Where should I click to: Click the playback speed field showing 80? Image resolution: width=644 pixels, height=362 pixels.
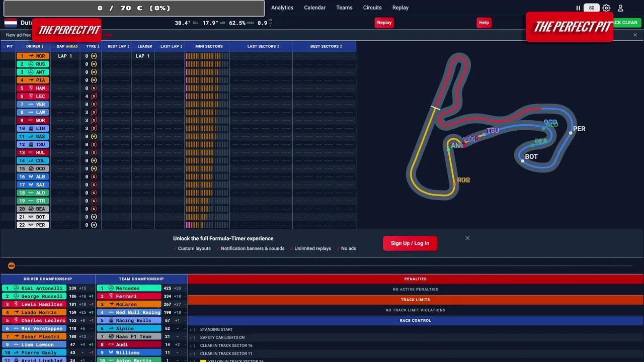592,8
